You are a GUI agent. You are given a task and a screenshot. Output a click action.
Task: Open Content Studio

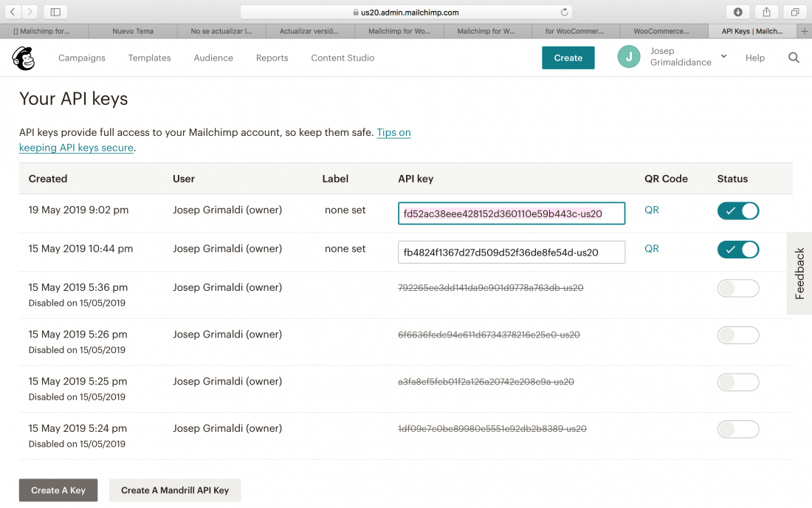[x=343, y=58]
